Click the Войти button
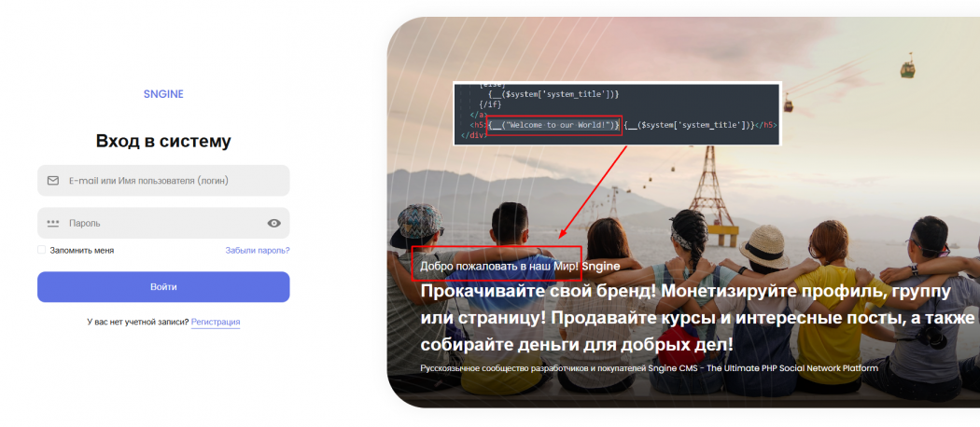 pyautogui.click(x=163, y=286)
